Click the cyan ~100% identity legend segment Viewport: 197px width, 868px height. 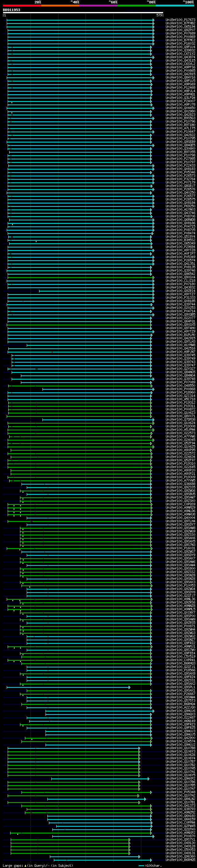pyautogui.click(x=175, y=6)
